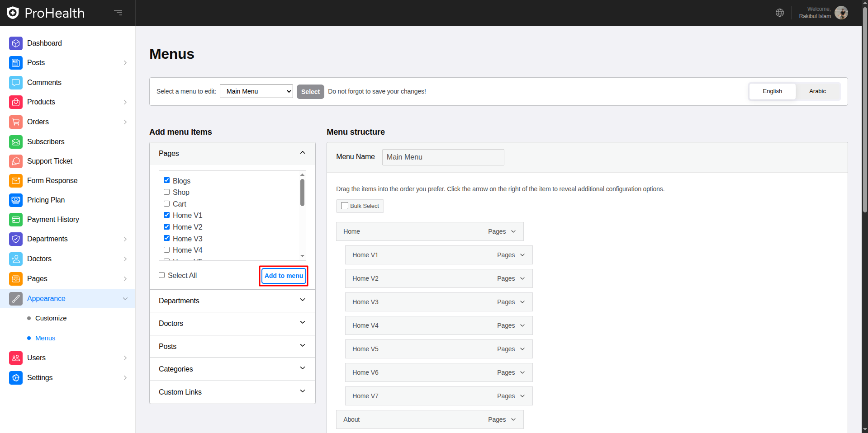Click the Doctors person icon
The image size is (868, 433).
point(16,259)
